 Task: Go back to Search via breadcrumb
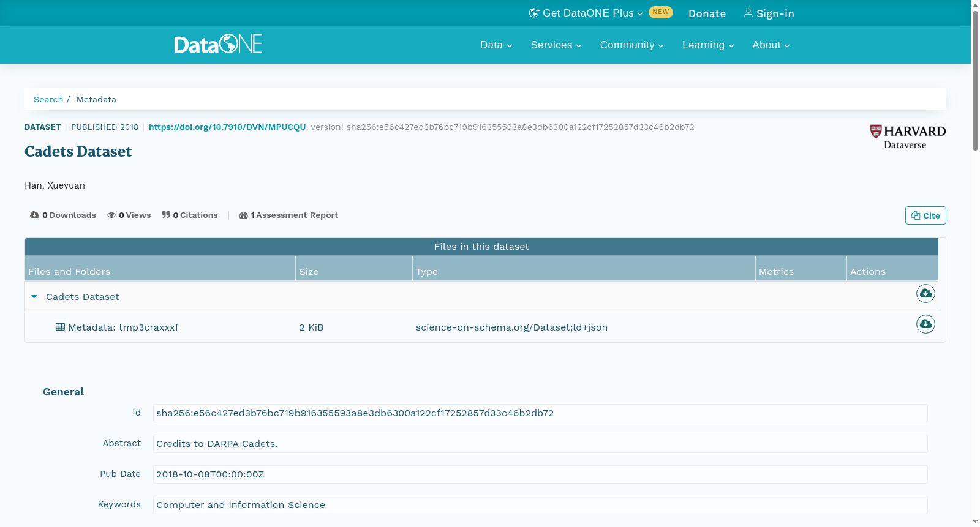click(x=48, y=99)
